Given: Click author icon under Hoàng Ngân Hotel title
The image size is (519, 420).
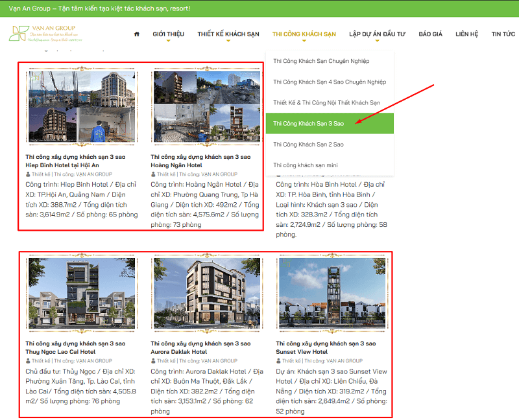Looking at the screenshot, I should pos(153,174).
